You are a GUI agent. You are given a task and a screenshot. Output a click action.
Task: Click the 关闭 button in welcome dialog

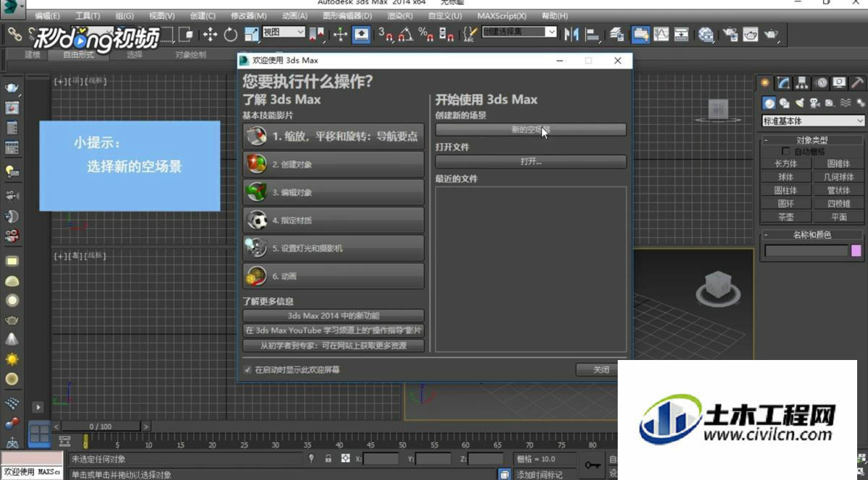[x=601, y=369]
